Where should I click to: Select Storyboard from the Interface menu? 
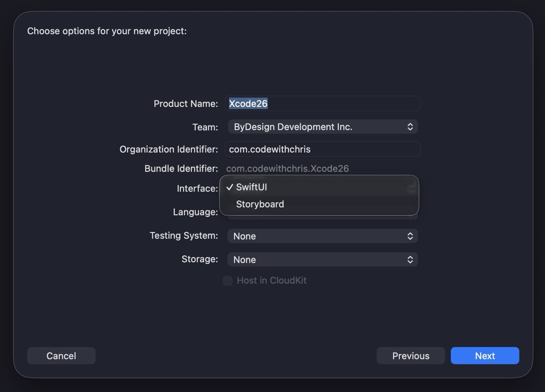(x=319, y=204)
